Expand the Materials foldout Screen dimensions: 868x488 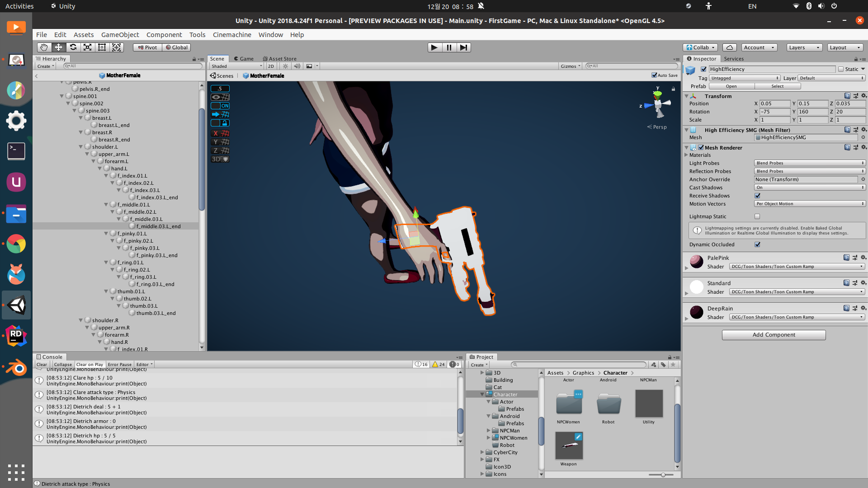(x=686, y=155)
